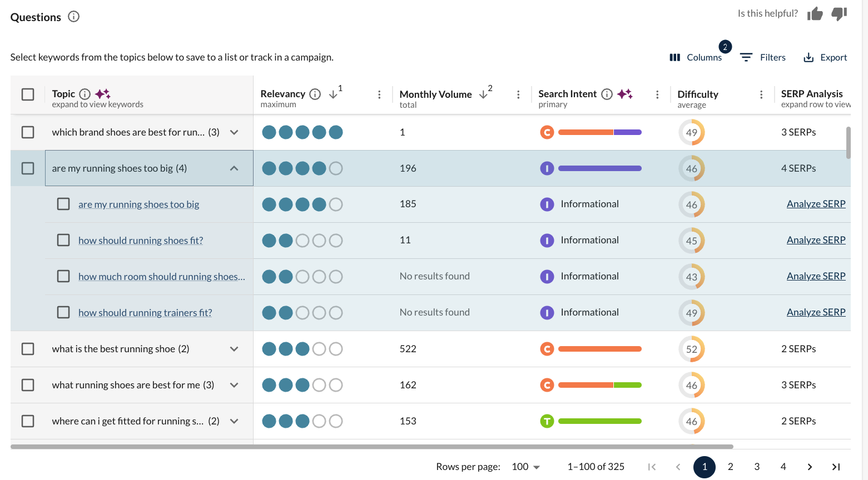
Task: Click the info icon beside Questions heading
Action: (73, 17)
